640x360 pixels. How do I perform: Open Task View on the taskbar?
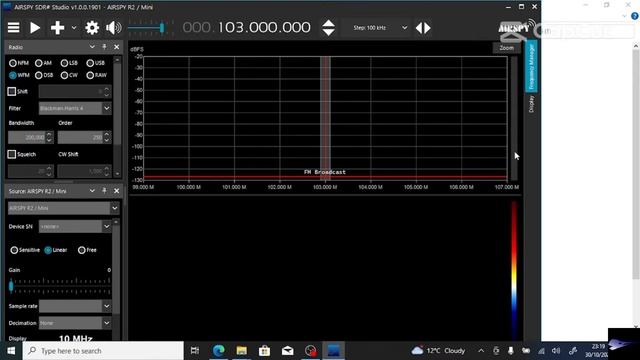coord(195,351)
